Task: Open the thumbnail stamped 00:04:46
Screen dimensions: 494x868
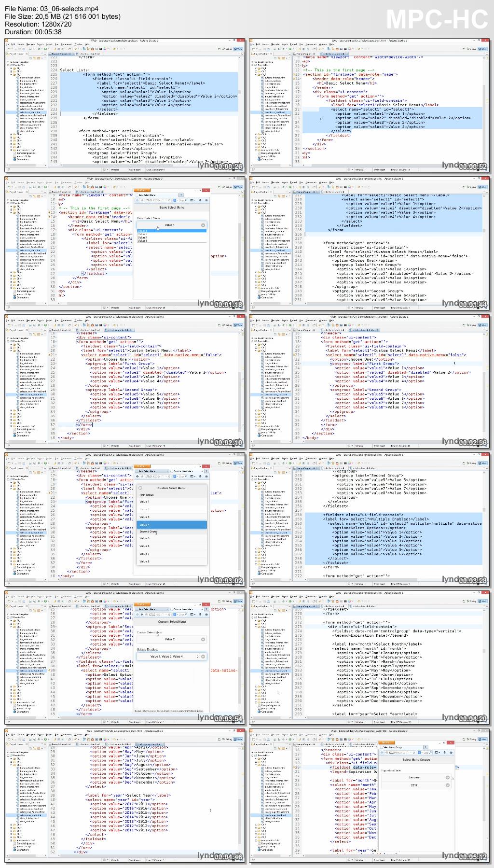Action: (x=125, y=796)
